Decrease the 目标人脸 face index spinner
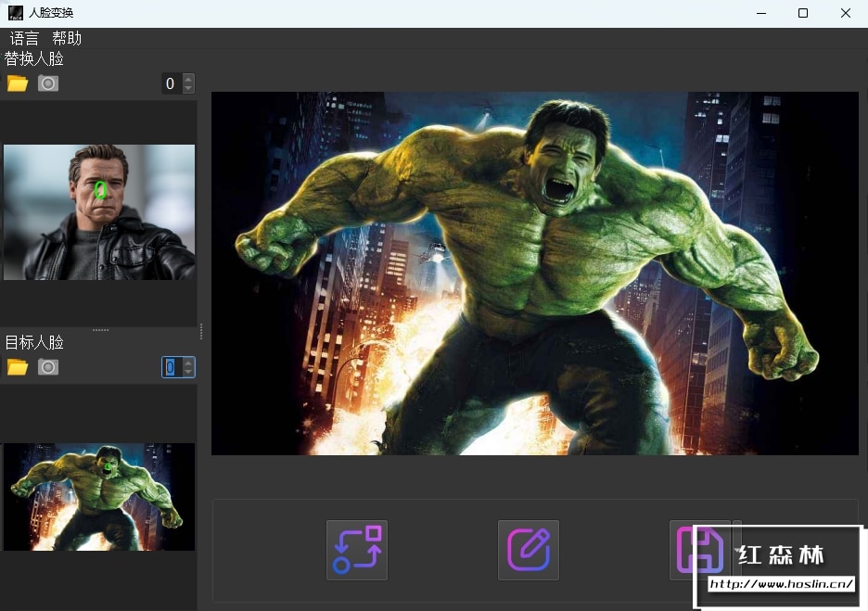 pyautogui.click(x=189, y=372)
